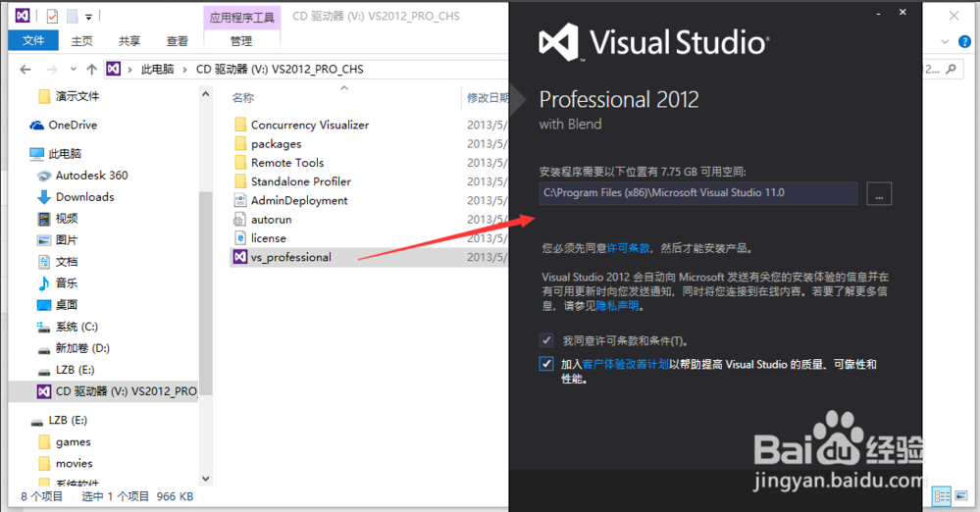This screenshot has width=980, height=512.
Task: Click the Visual Studio icon in address bar
Action: click(113, 69)
